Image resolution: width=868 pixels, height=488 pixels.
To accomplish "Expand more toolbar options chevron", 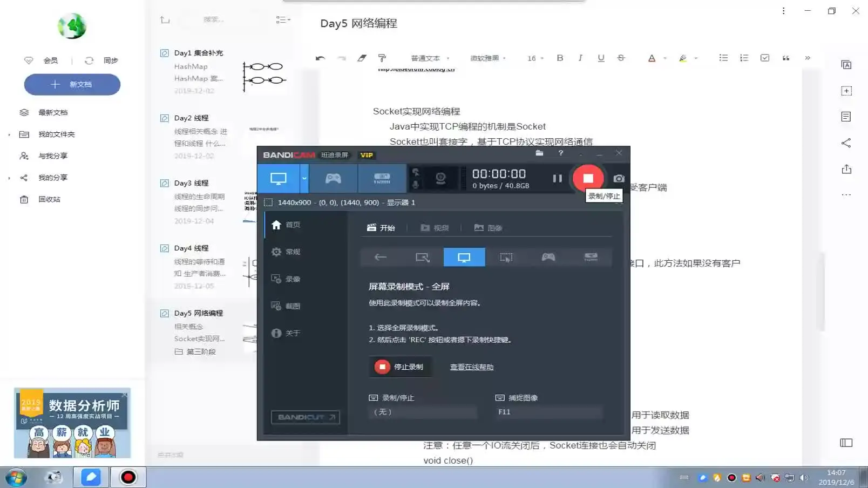I will coord(808,58).
